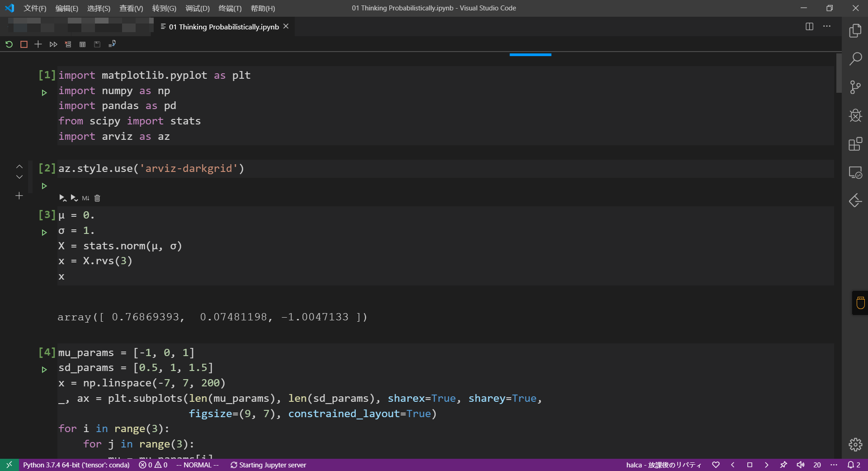Open the 帮助(H) menu

point(263,8)
